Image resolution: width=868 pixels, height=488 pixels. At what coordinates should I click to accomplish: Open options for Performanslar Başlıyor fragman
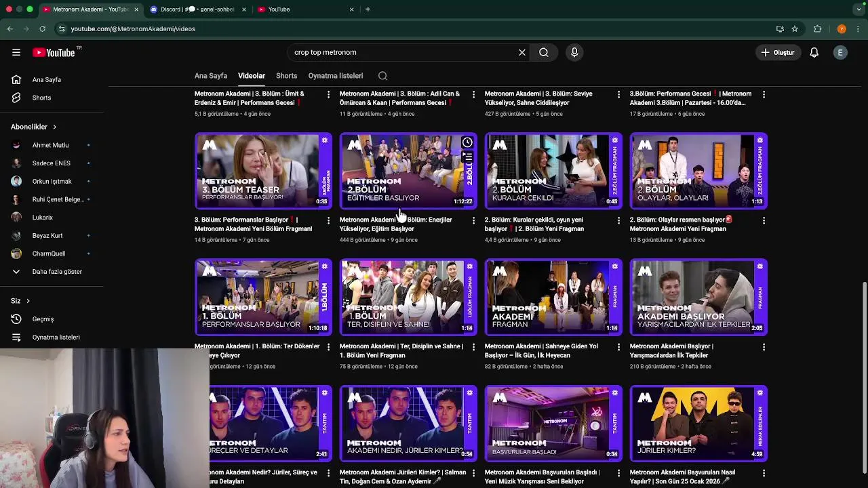click(x=328, y=220)
